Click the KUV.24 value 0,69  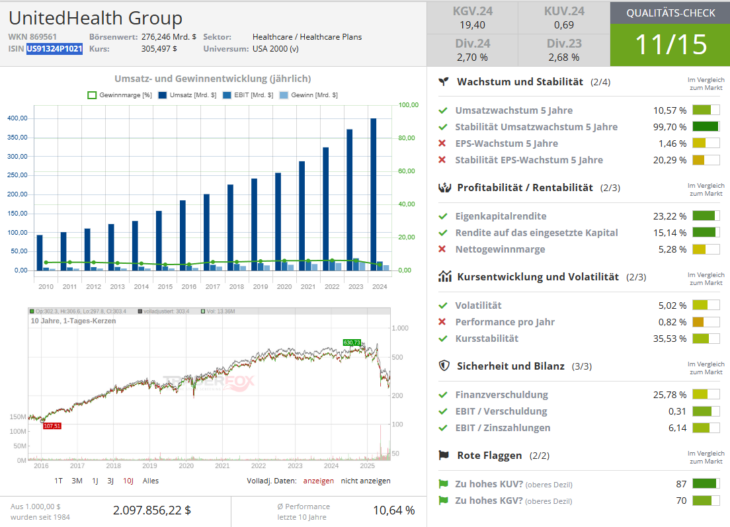pyautogui.click(x=564, y=25)
